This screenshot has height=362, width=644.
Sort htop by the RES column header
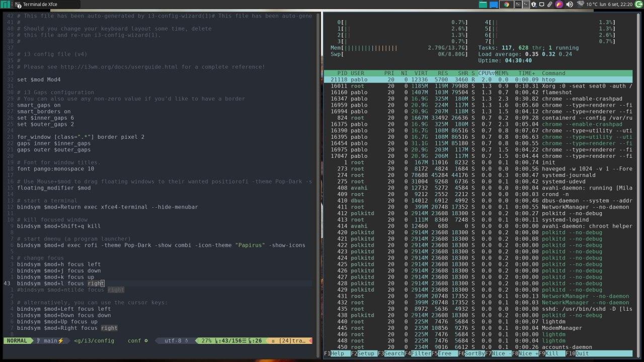[x=443, y=73]
